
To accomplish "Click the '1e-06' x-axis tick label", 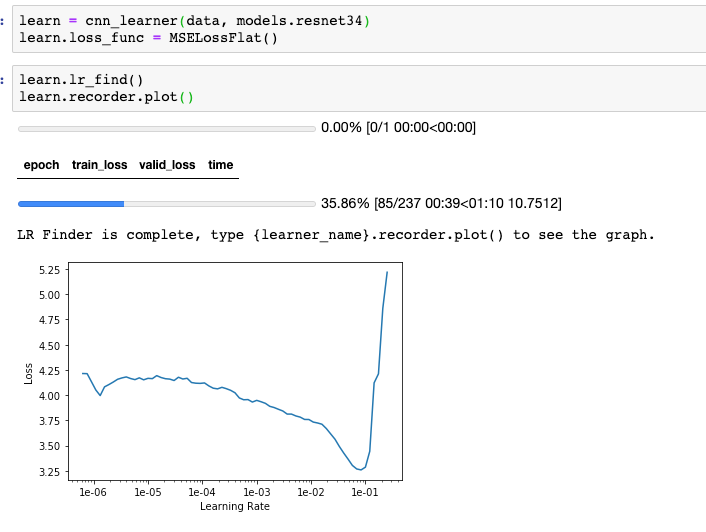I will (93, 492).
